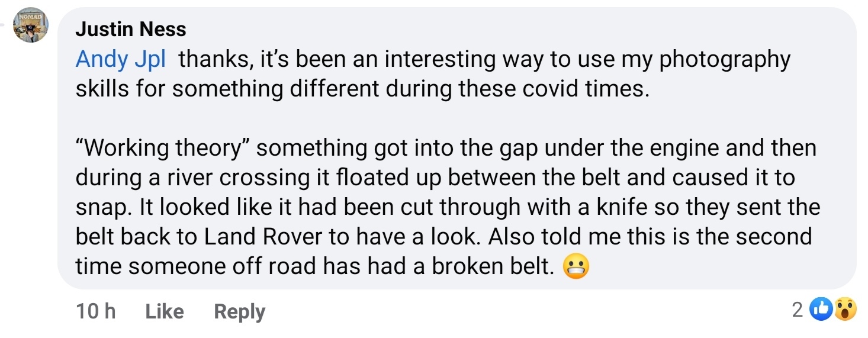868x338 pixels.
Task: Like Justin Ness's comment
Action: click(165, 311)
